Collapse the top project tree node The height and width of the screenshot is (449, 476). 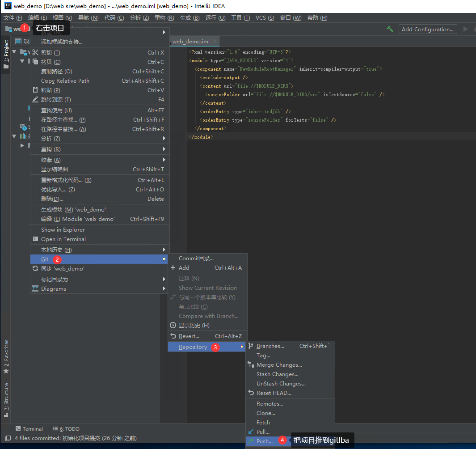[14, 52]
